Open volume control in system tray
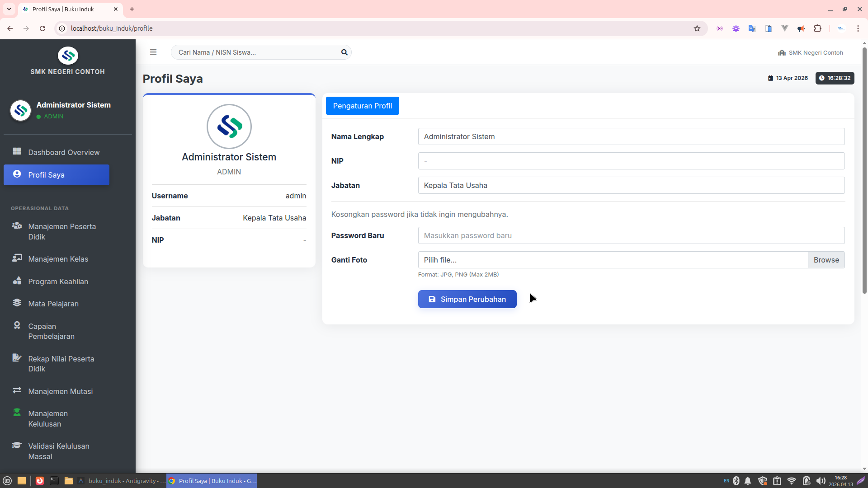This screenshot has height=488, width=868. coord(821,481)
